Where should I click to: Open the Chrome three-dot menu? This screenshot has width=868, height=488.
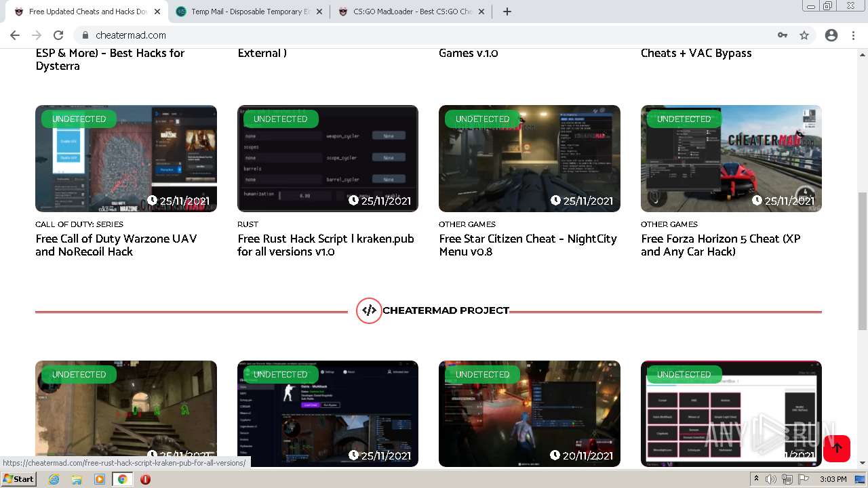click(x=854, y=35)
